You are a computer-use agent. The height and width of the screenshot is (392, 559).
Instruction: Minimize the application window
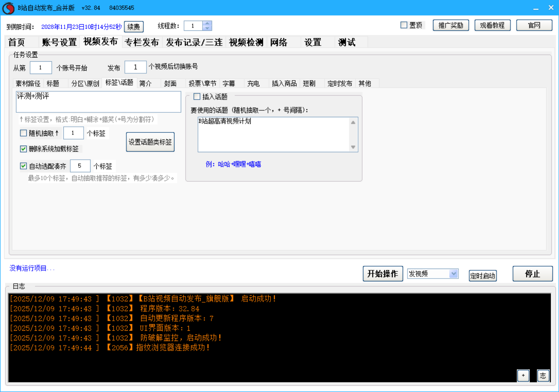pos(536,8)
